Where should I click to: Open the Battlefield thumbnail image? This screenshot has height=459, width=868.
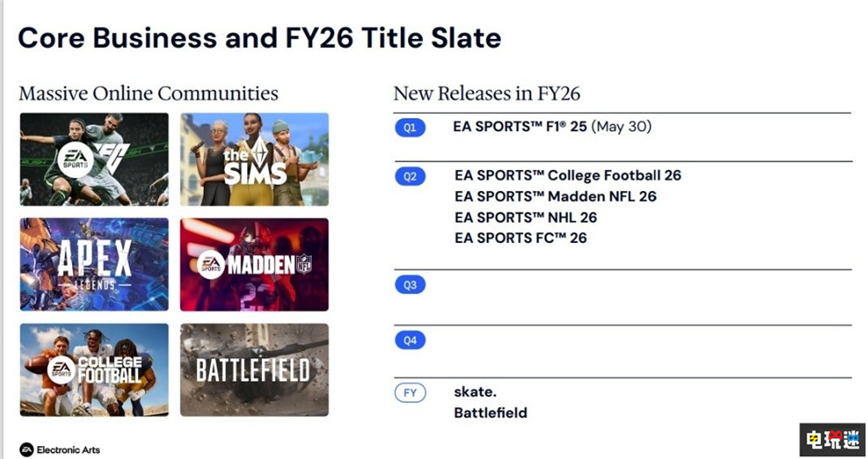click(x=254, y=370)
